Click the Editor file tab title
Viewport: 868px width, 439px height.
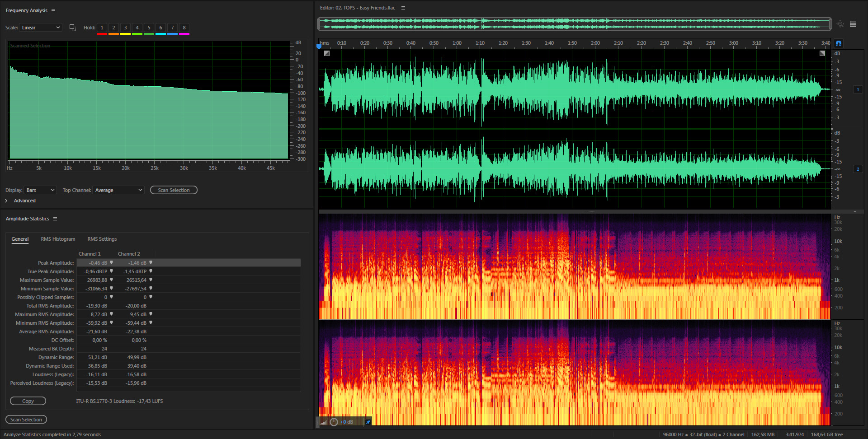pos(358,8)
